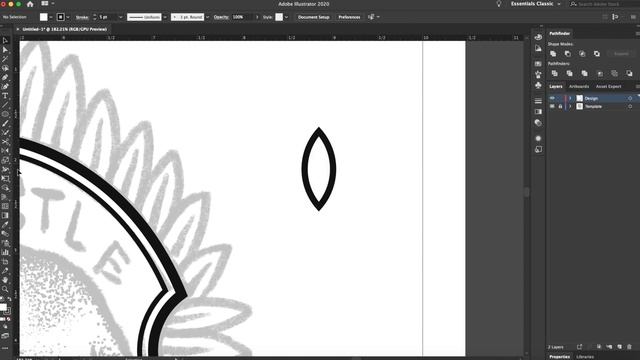Click the Intersect shape mode icon
Screen dimensions: 640x360
coord(582,54)
